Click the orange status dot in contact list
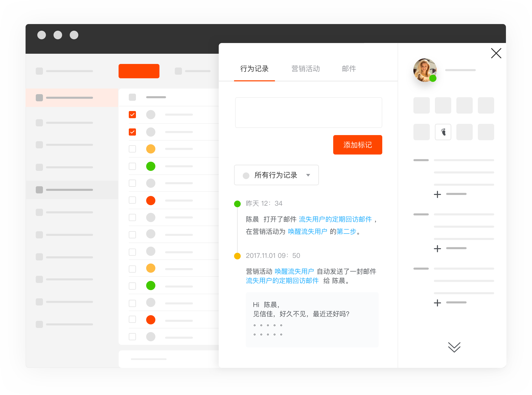Image resolution: width=532 pixels, height=395 pixels. tap(151, 149)
